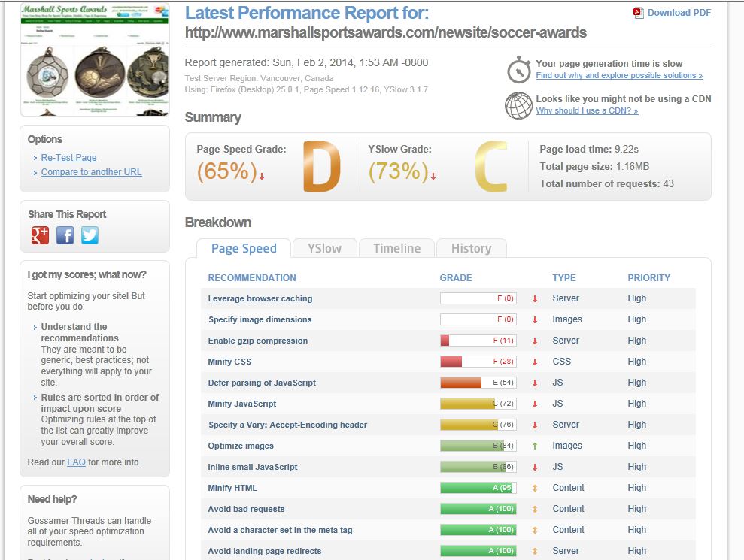Share report via Twitter icon
The width and height of the screenshot is (744, 560).
click(90, 235)
